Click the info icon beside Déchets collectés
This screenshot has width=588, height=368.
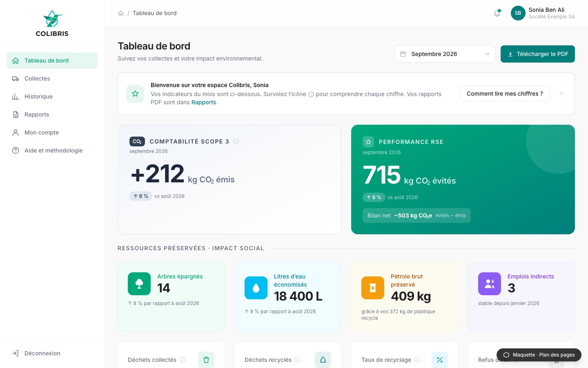182,360
